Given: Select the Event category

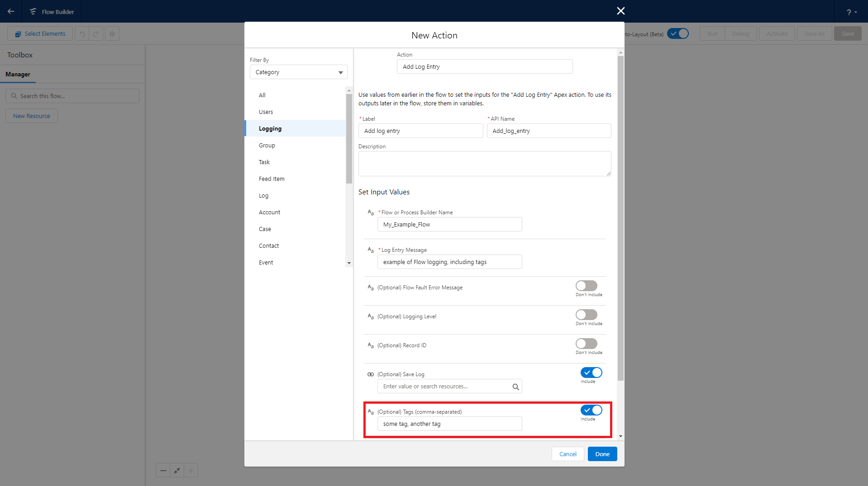Looking at the screenshot, I should click(x=295, y=262).
